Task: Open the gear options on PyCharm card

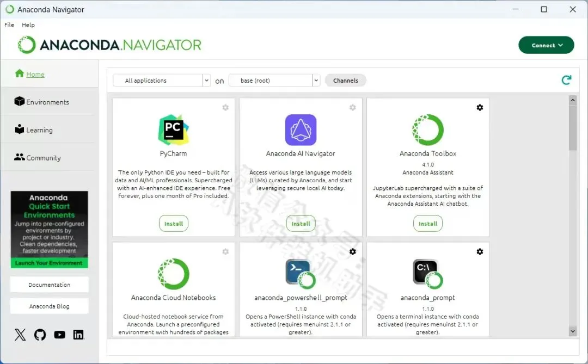Action: pos(225,108)
